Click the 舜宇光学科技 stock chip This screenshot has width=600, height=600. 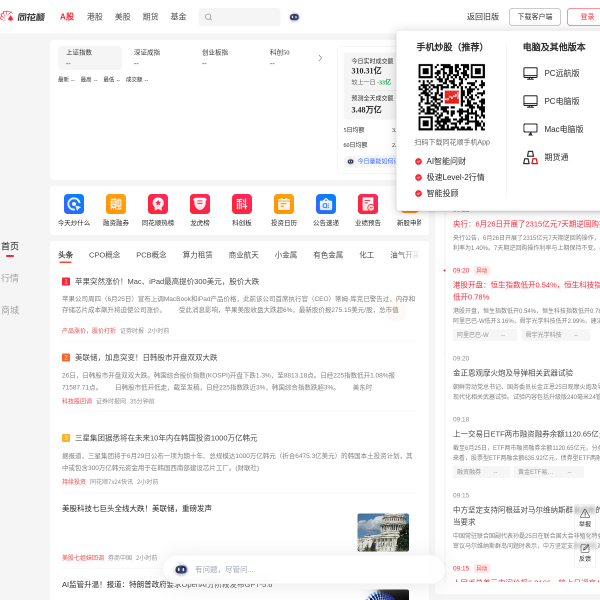(x=556, y=335)
